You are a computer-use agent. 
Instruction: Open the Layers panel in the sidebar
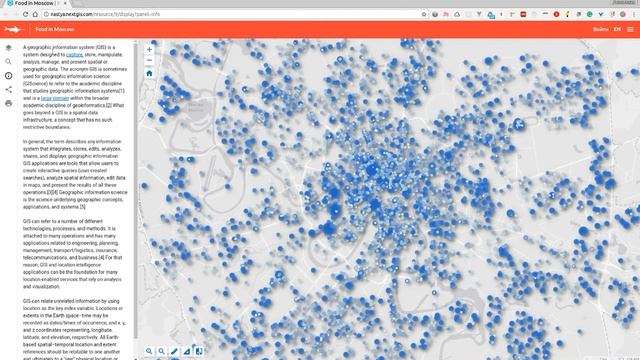click(x=9, y=48)
